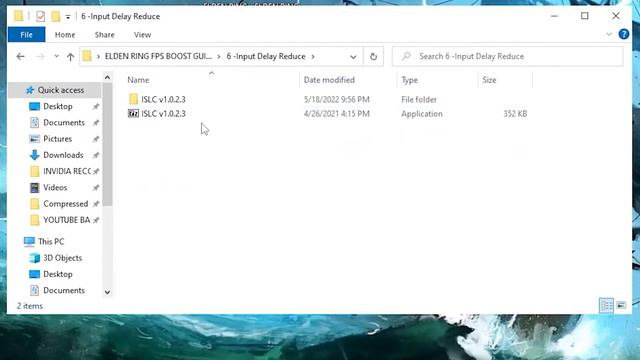Click 6 -Input Delay Reduce breadcrumb
This screenshot has width=640, height=360.
pos(266,56)
